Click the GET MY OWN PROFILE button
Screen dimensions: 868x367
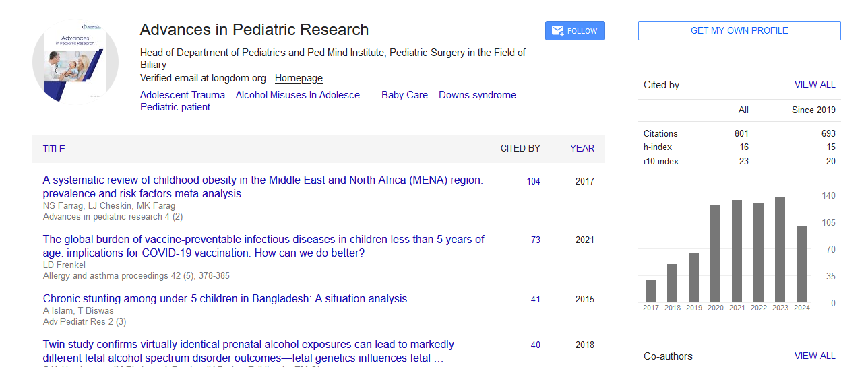[x=739, y=30]
